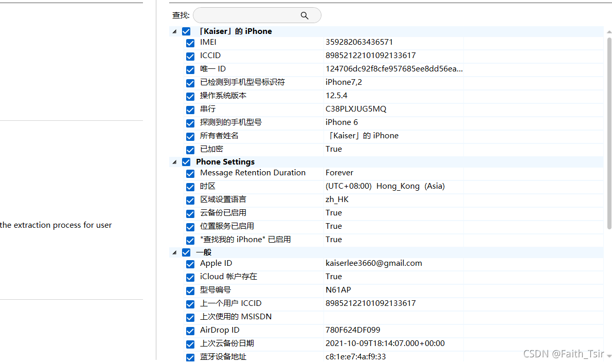
Task: Toggle the "查找我的 iPhone" 已启用 checkbox
Action: point(190,240)
